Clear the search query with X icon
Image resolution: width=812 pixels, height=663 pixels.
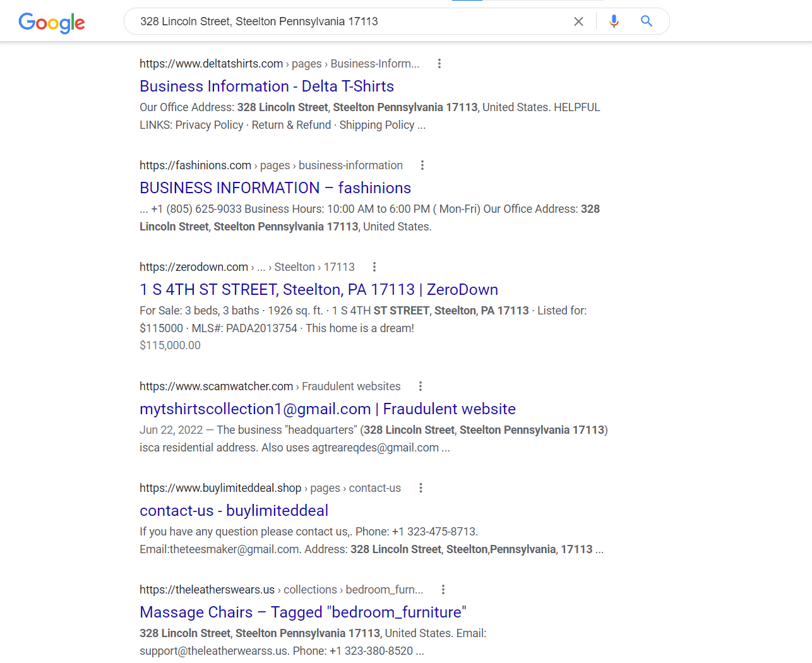tap(578, 21)
